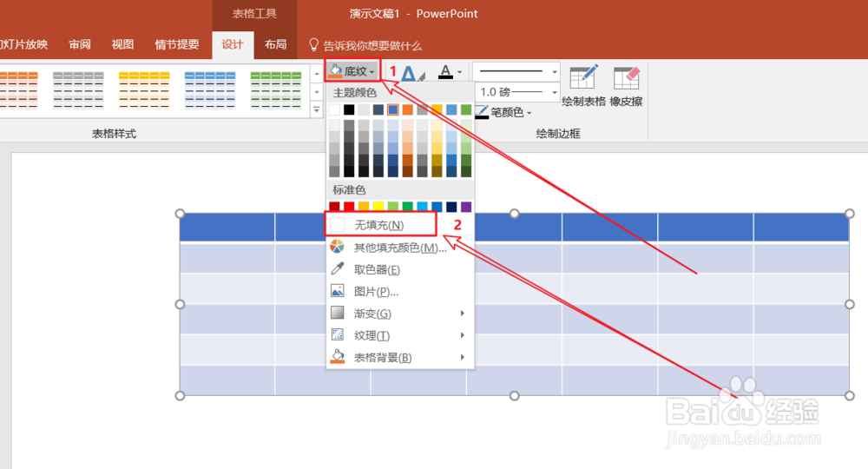
Task: Open the pen style line dropdown
Action: pyautogui.click(x=516, y=71)
